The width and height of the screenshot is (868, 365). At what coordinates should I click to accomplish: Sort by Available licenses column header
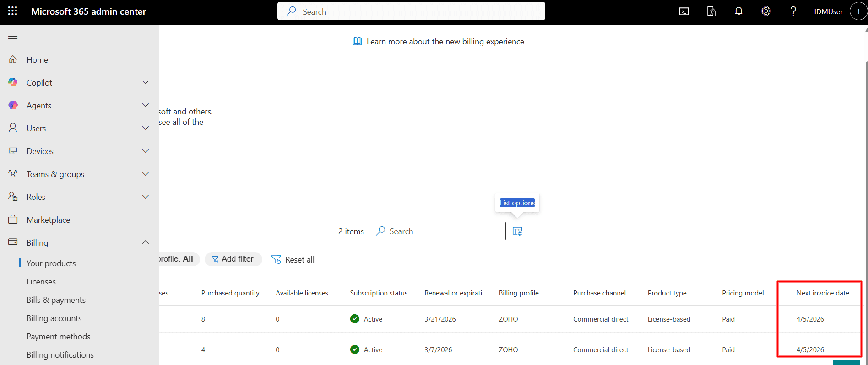pos(302,293)
